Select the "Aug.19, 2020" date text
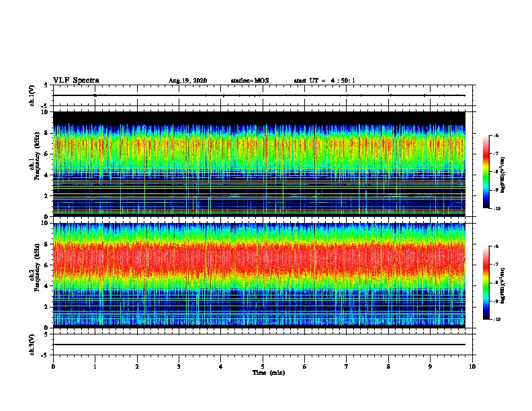 [x=187, y=81]
